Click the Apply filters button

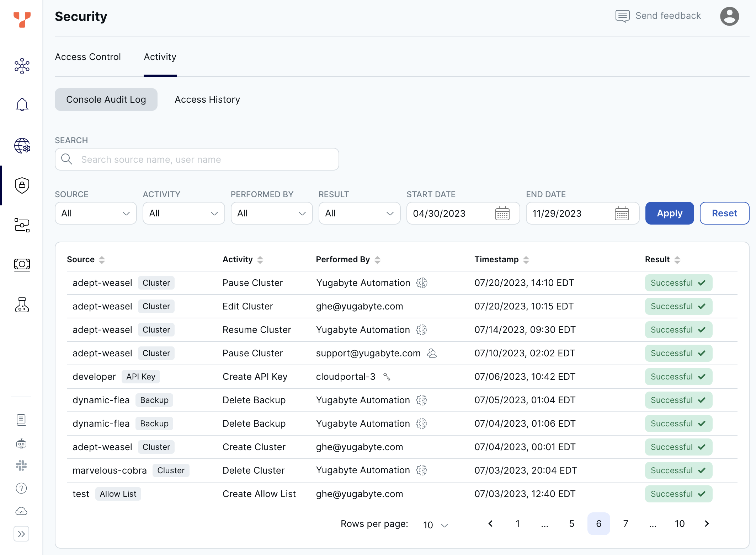point(669,213)
